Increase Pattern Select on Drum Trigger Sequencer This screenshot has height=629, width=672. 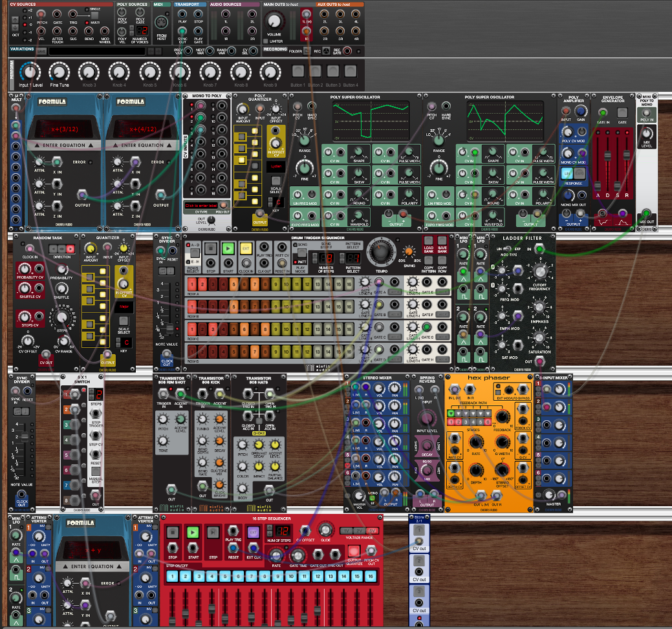(x=342, y=256)
